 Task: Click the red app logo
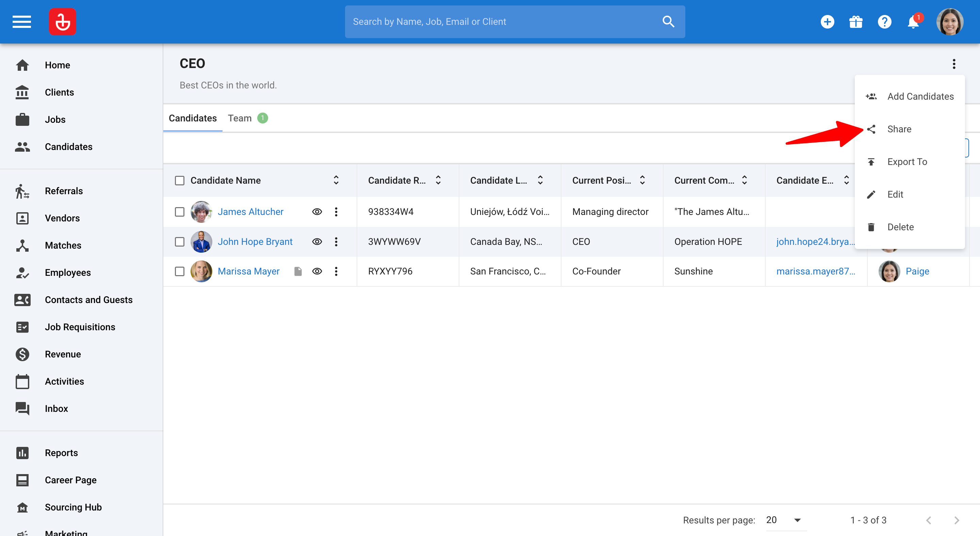click(x=62, y=22)
